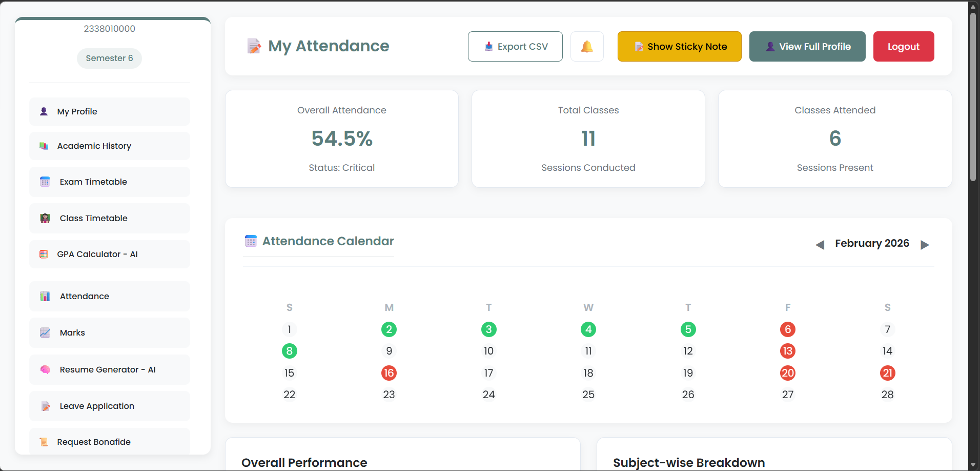The height and width of the screenshot is (471, 980).
Task: Click the Academic History books icon
Action: (x=44, y=146)
